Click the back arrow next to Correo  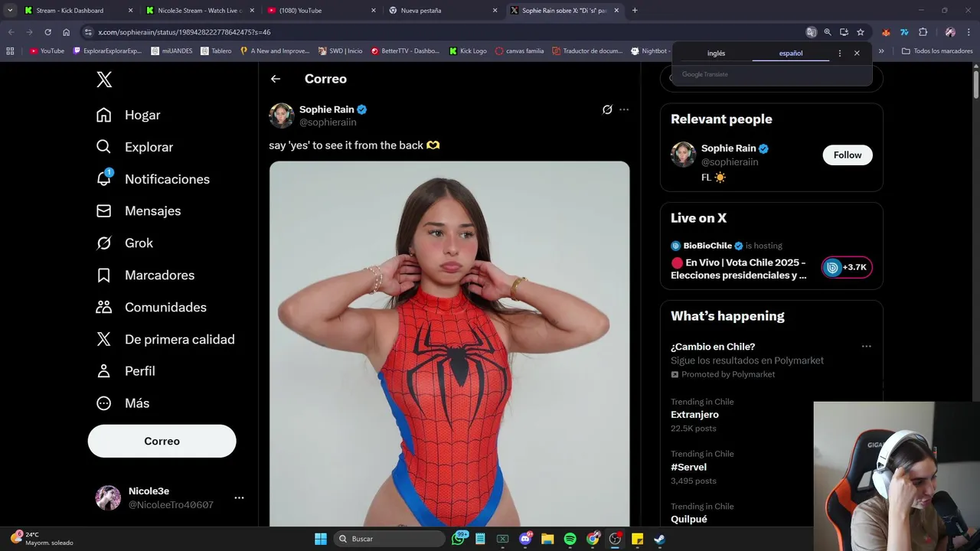(276, 79)
